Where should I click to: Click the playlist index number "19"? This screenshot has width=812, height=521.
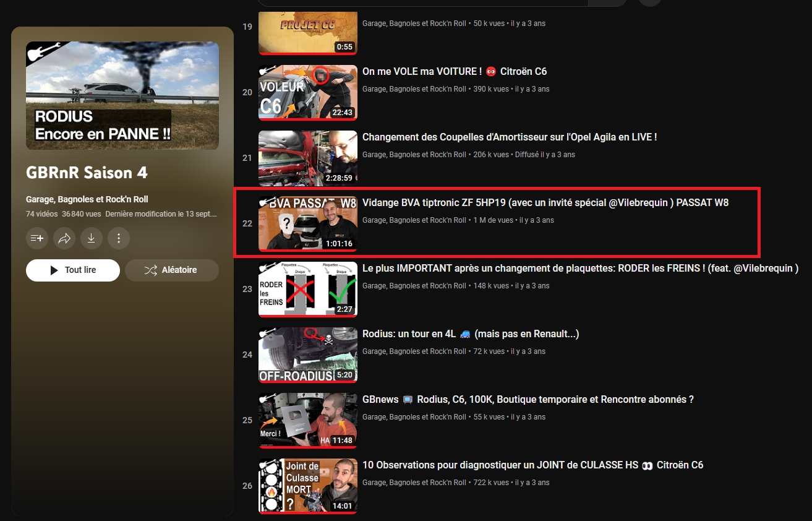[247, 27]
